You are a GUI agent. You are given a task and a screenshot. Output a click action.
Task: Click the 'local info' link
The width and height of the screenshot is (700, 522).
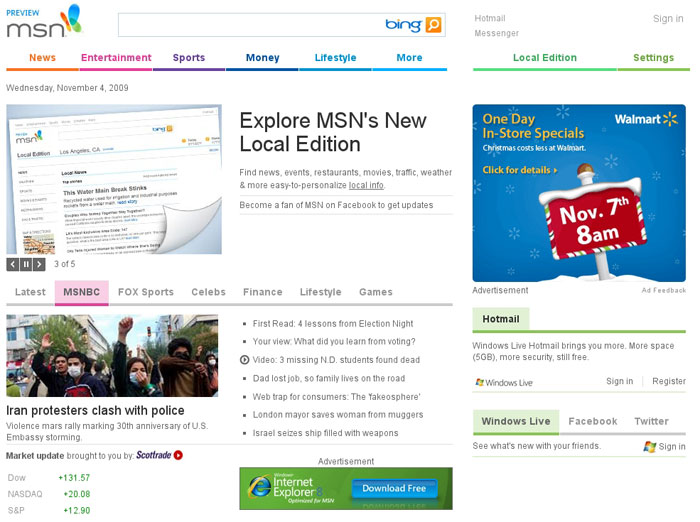[x=366, y=185]
